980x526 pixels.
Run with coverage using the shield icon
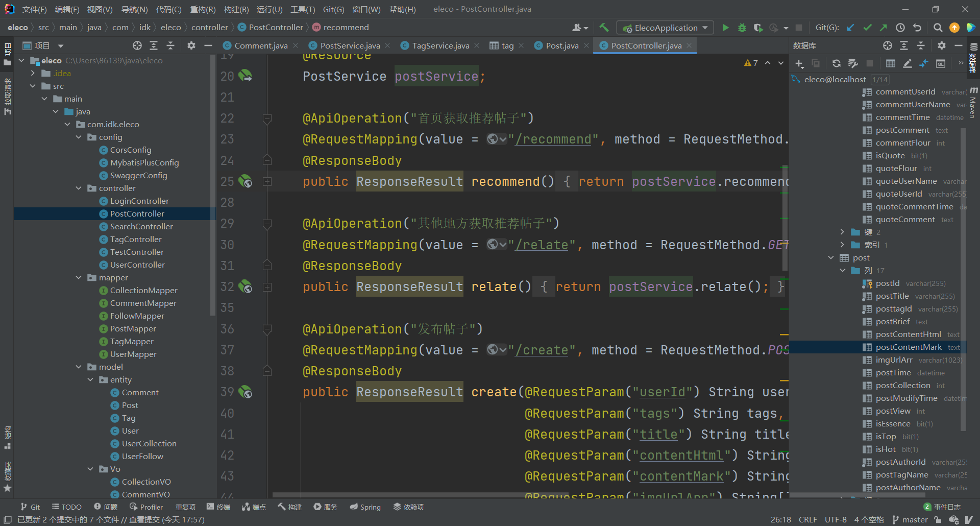pos(758,28)
